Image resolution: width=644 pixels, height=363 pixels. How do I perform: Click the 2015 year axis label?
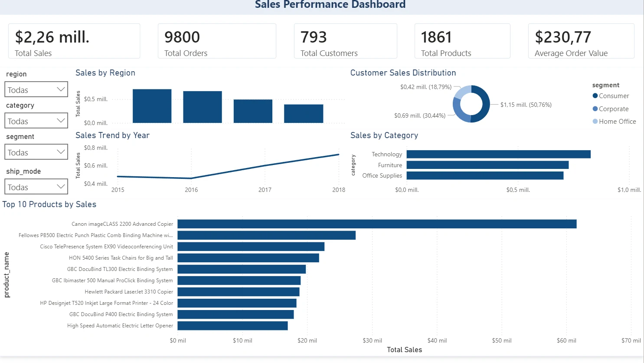118,190
